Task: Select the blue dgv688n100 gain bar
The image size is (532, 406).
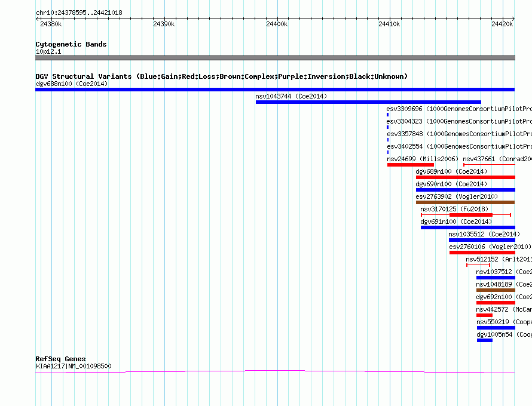Action: [x=275, y=90]
